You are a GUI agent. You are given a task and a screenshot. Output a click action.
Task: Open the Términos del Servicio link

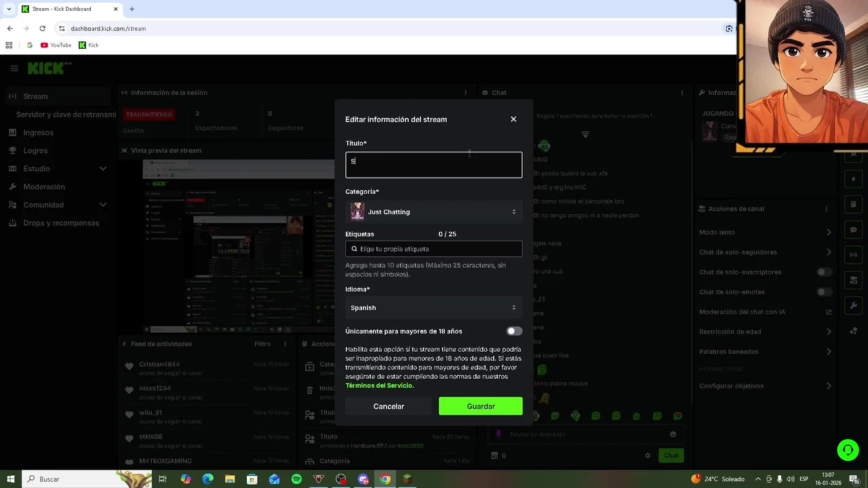[x=379, y=386]
